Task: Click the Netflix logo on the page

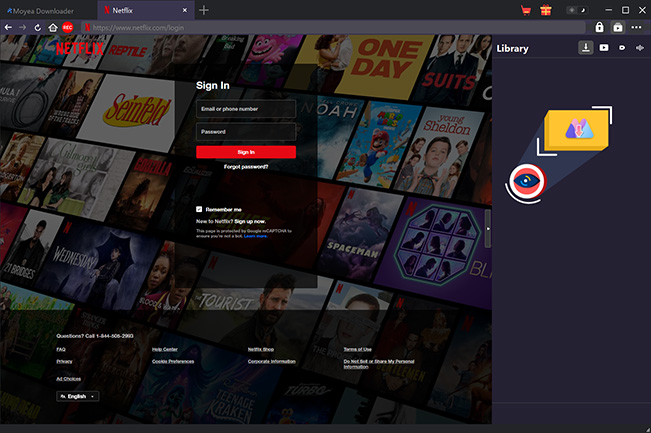Action: 80,49
